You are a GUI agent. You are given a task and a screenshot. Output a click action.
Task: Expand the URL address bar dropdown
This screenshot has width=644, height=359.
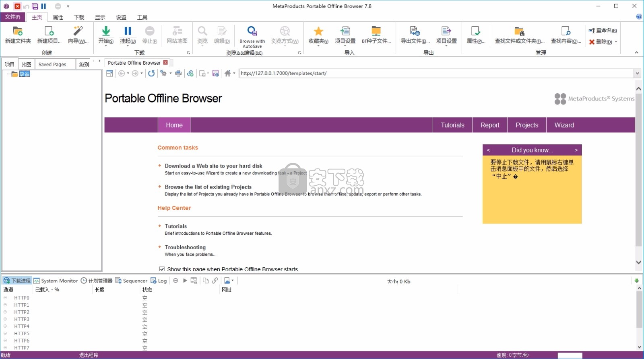tap(637, 73)
